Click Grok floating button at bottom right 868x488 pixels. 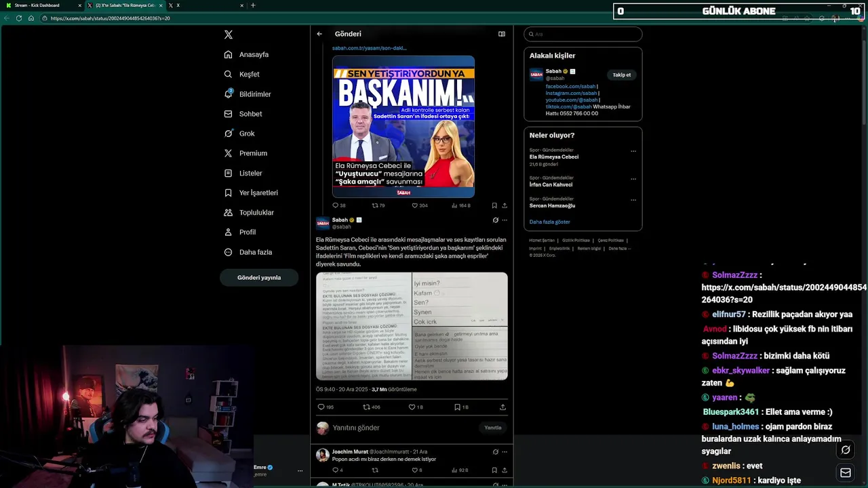846,449
